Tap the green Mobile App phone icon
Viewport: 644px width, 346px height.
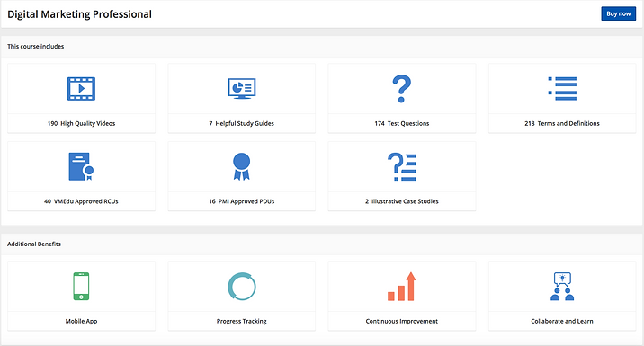tap(81, 286)
